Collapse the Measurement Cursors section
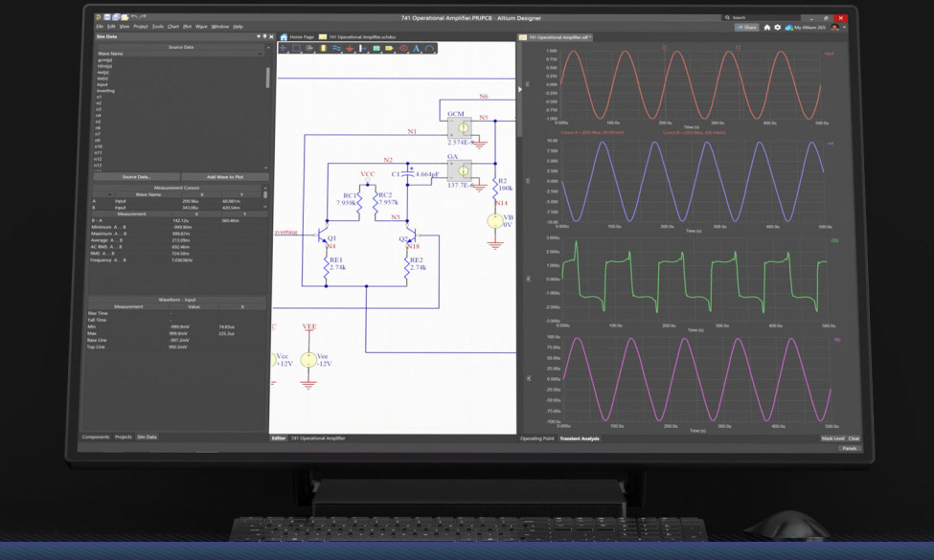Screen dimensions: 934x560 265,188
